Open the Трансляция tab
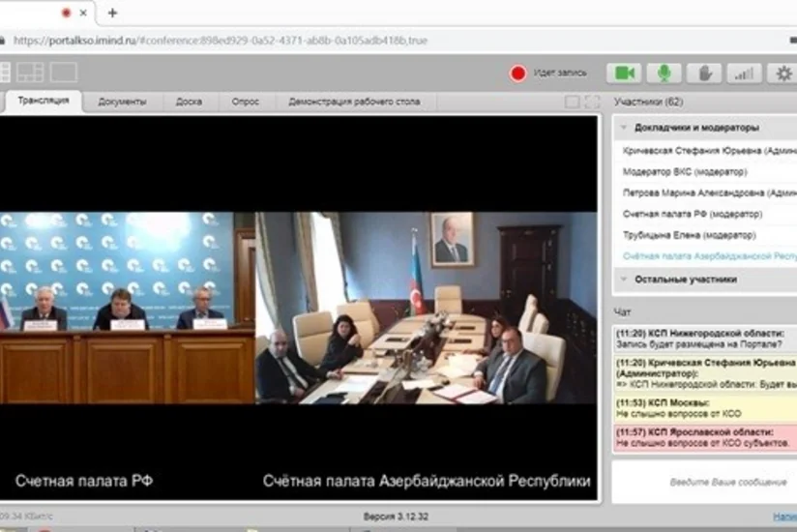Screen dimensions: 797x532 click(44, 101)
